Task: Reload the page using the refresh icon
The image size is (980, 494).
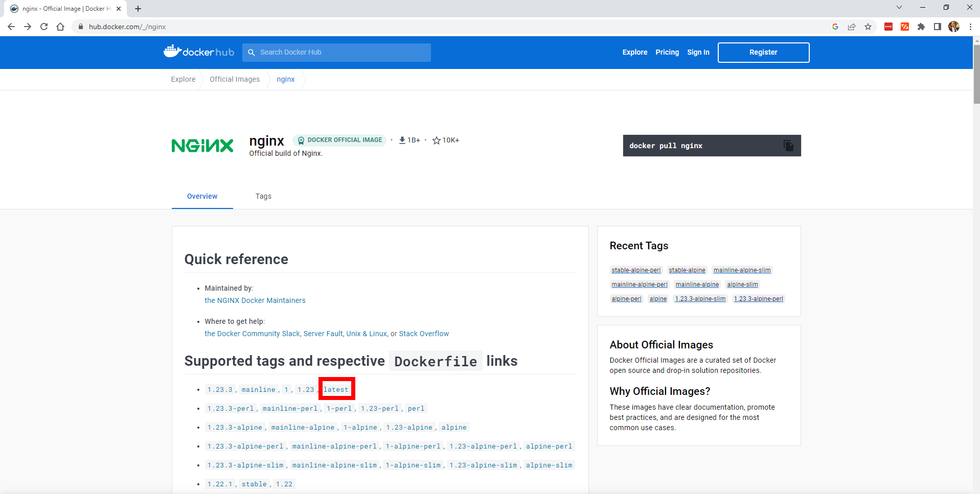Action: pos(44,27)
